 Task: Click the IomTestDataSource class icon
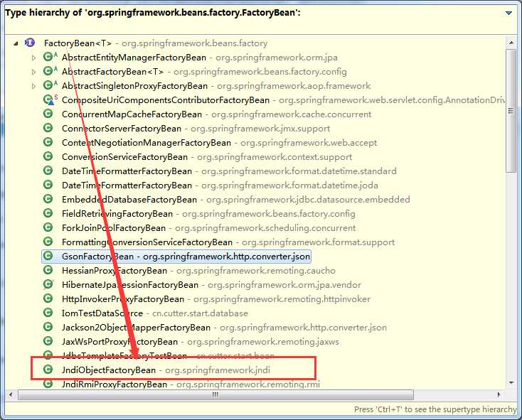(x=48, y=313)
